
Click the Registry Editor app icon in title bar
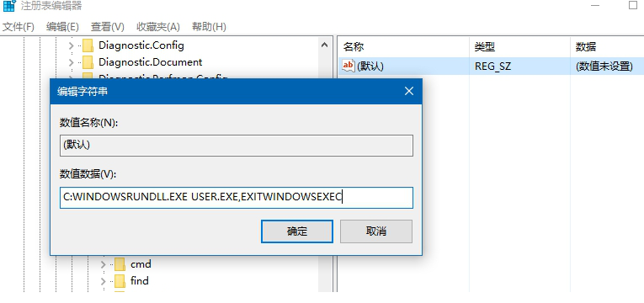[x=9, y=6]
